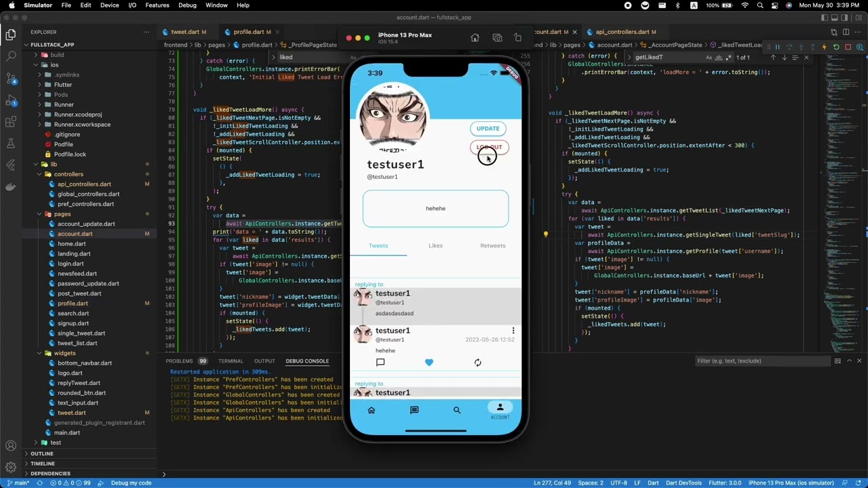Open the Run and Debug view

[11, 100]
